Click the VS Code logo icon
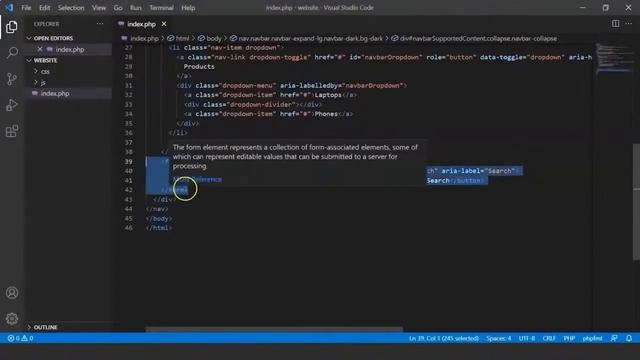Image resolution: width=640 pixels, height=360 pixels. click(9, 7)
